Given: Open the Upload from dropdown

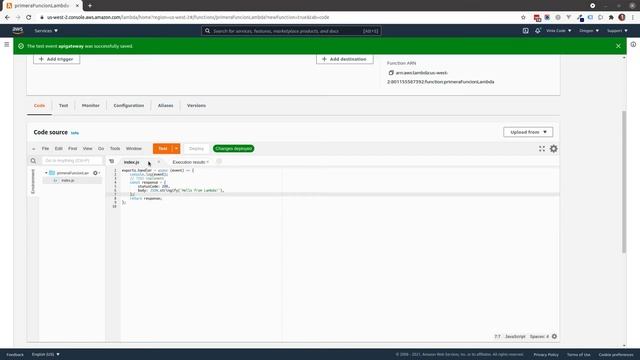Looking at the screenshot, I should pos(528,132).
